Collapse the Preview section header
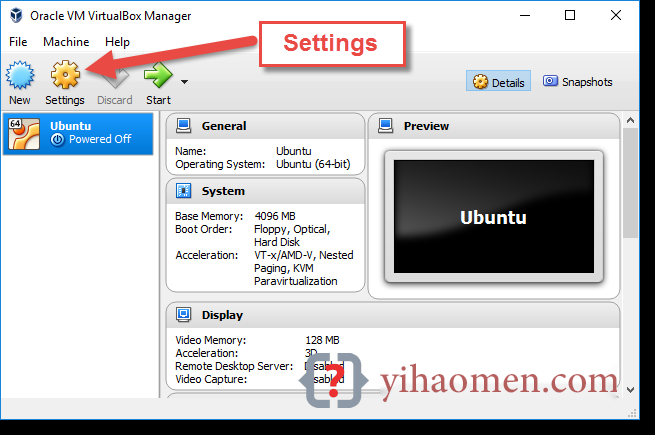This screenshot has height=435, width=655. click(x=494, y=126)
